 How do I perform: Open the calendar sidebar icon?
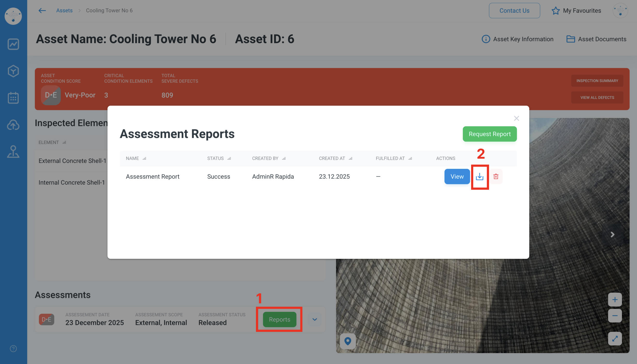pos(13,98)
